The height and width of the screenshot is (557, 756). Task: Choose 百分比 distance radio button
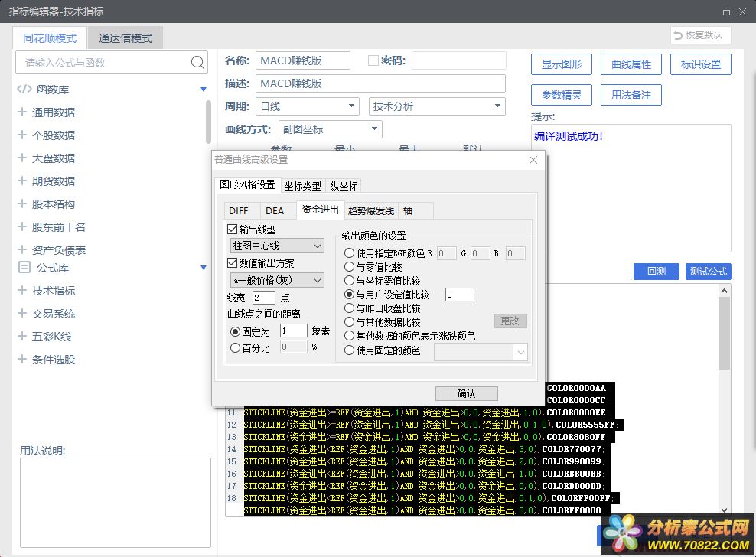(x=235, y=347)
